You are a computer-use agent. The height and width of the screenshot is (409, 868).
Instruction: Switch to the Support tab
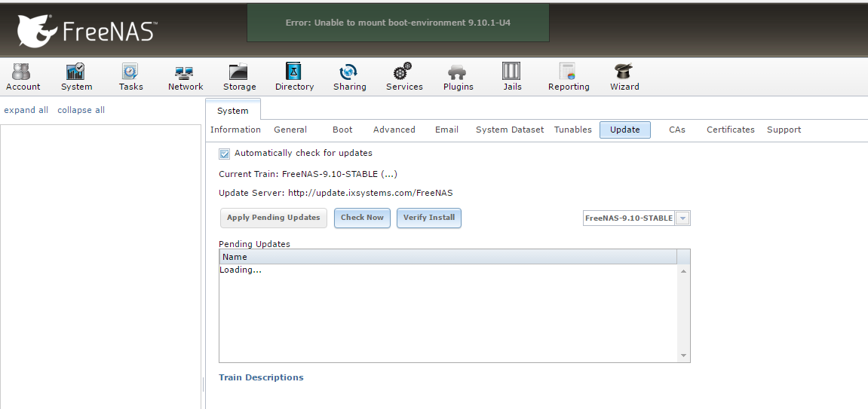point(784,130)
